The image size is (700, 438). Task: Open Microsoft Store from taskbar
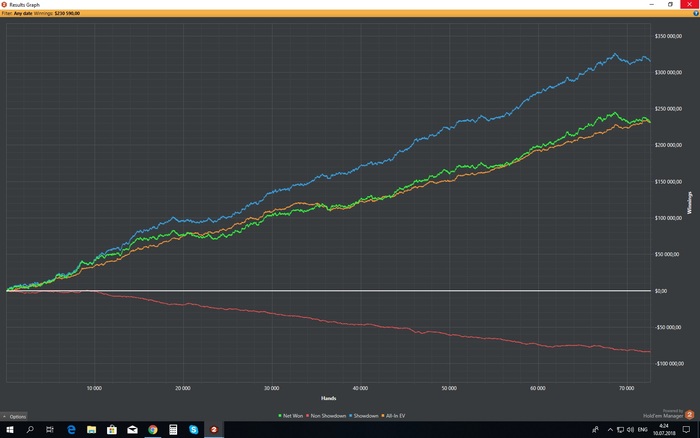(112, 430)
